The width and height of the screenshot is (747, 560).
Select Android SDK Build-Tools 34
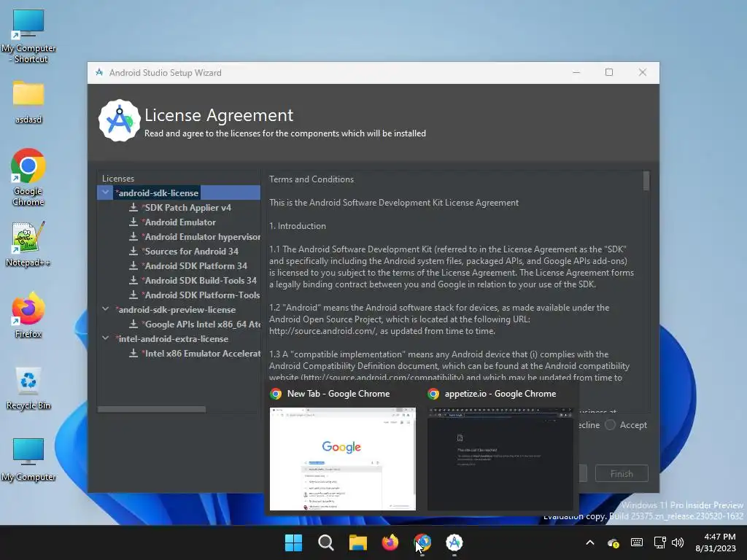[199, 281]
